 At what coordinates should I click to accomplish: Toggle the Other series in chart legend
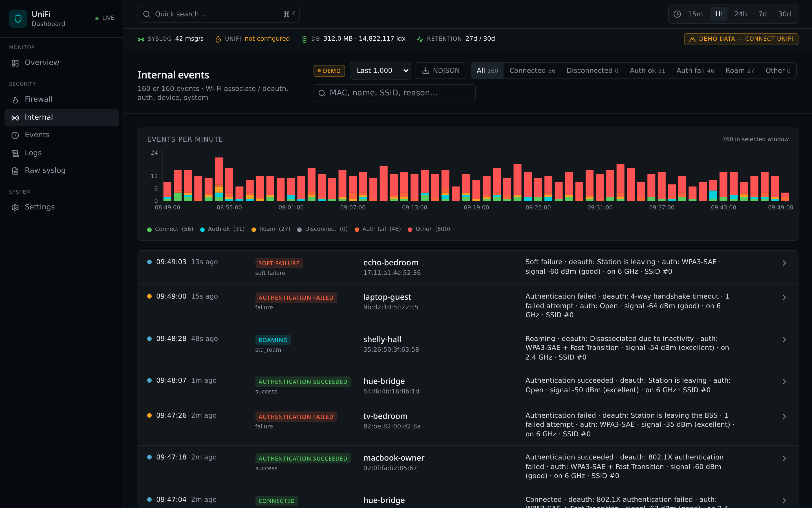tap(429, 229)
